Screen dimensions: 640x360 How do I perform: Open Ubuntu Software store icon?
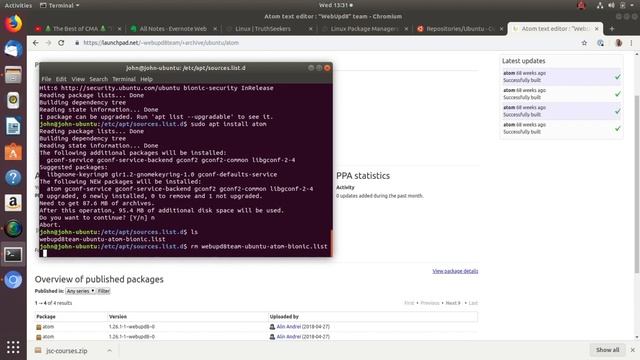[x=13, y=152]
